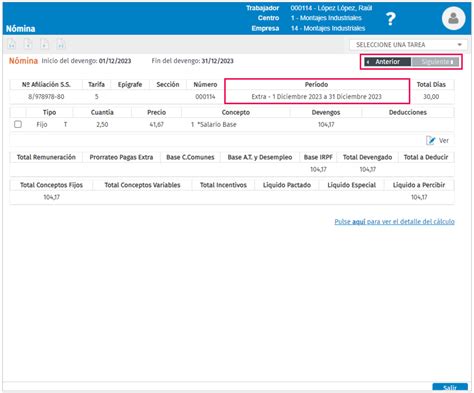Viewport: 474px width, 393px height.
Task: Check the Salario Base row checkbox
Action: coord(18,124)
